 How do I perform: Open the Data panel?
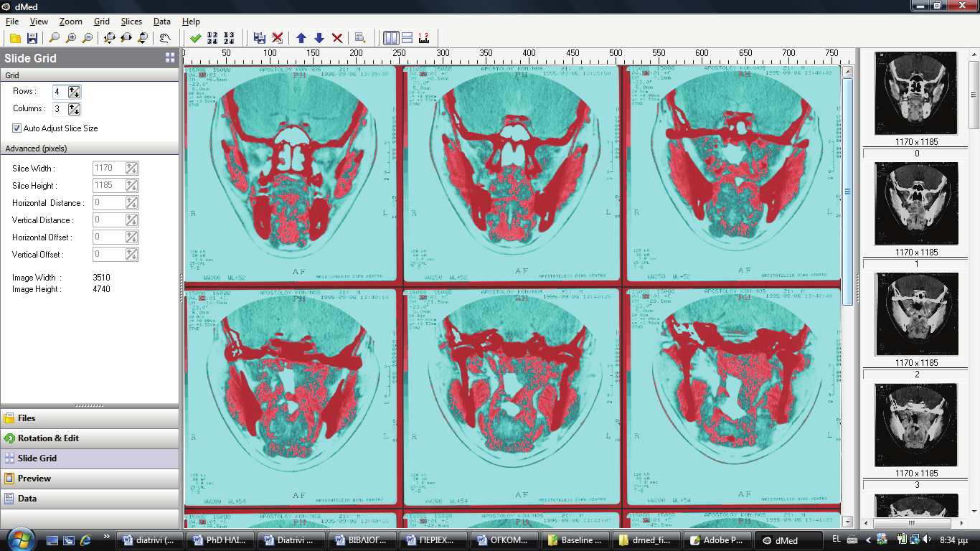[x=90, y=499]
